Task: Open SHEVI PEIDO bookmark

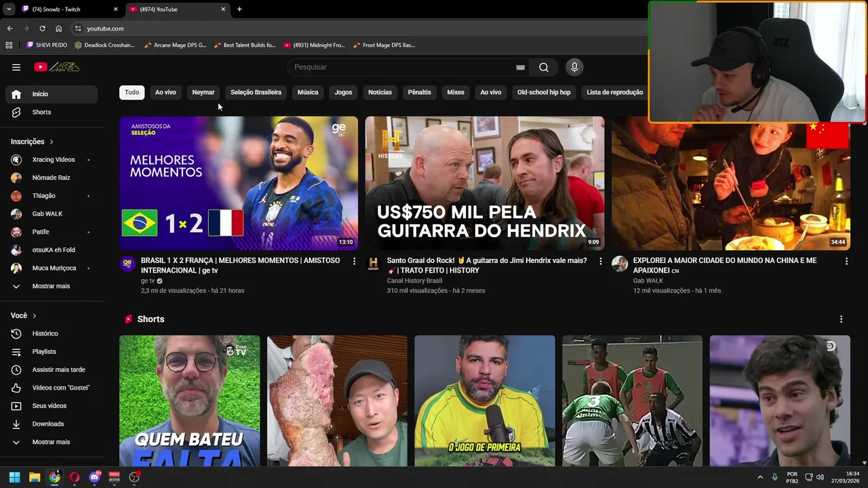Action: (x=47, y=45)
